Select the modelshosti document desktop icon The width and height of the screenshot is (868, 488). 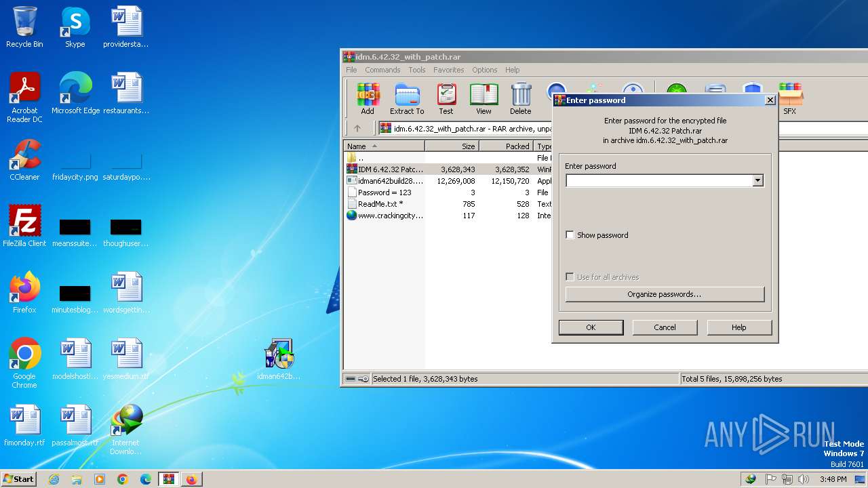pos(75,359)
